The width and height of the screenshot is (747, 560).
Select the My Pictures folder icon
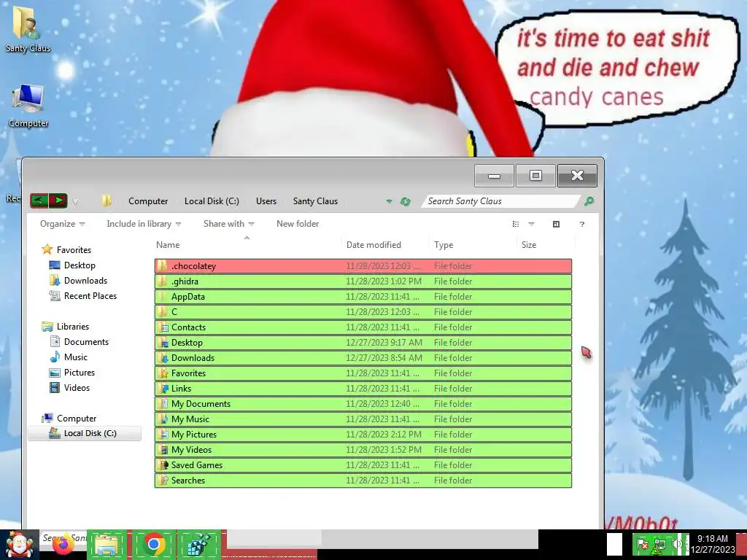[x=164, y=435]
